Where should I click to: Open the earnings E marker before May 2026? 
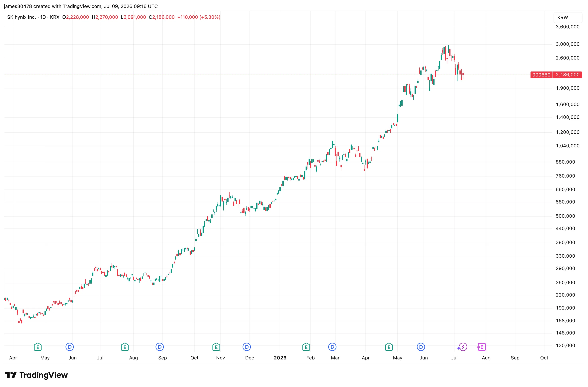(x=389, y=347)
